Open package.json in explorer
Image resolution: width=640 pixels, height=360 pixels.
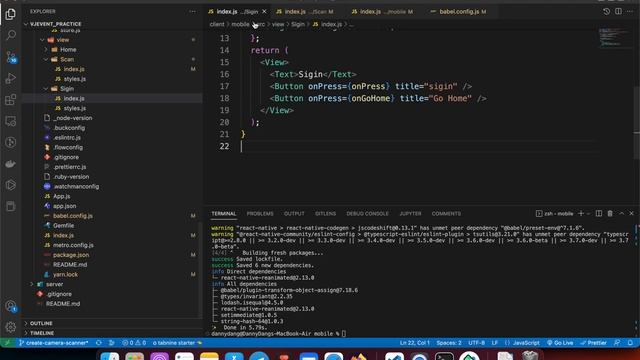pyautogui.click(x=71, y=255)
